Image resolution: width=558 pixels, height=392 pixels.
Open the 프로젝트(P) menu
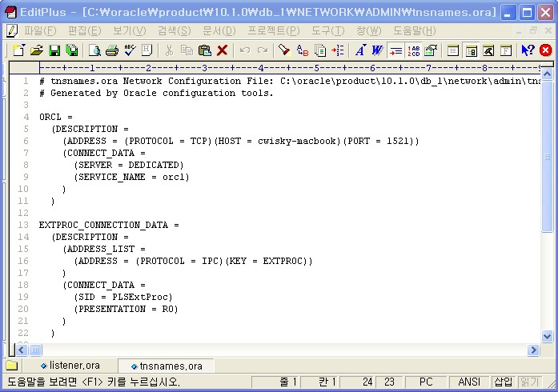tap(274, 31)
